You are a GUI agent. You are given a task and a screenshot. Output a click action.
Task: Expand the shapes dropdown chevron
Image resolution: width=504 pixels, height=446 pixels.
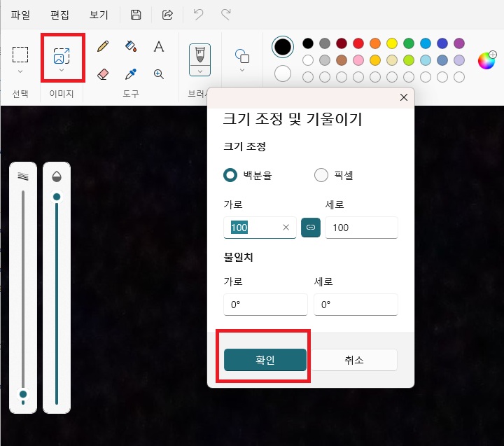point(242,70)
